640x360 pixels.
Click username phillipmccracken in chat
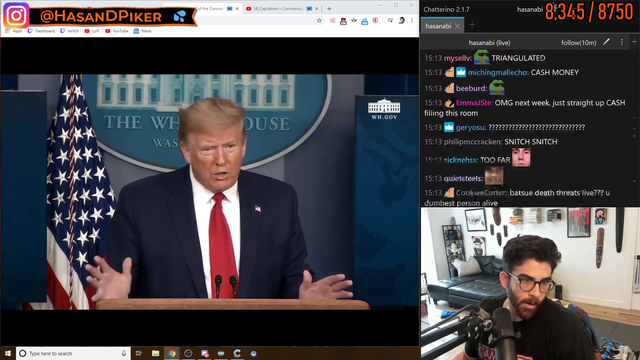coord(473,142)
